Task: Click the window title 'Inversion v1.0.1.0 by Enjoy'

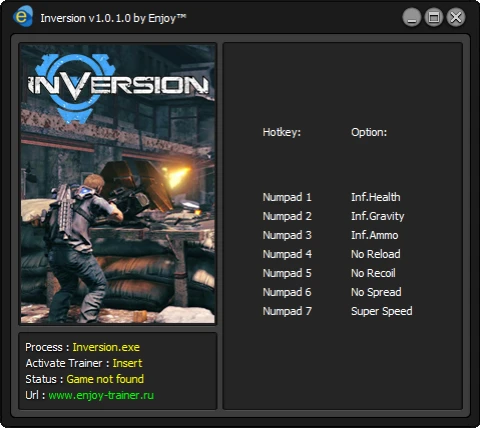Action: (x=113, y=18)
